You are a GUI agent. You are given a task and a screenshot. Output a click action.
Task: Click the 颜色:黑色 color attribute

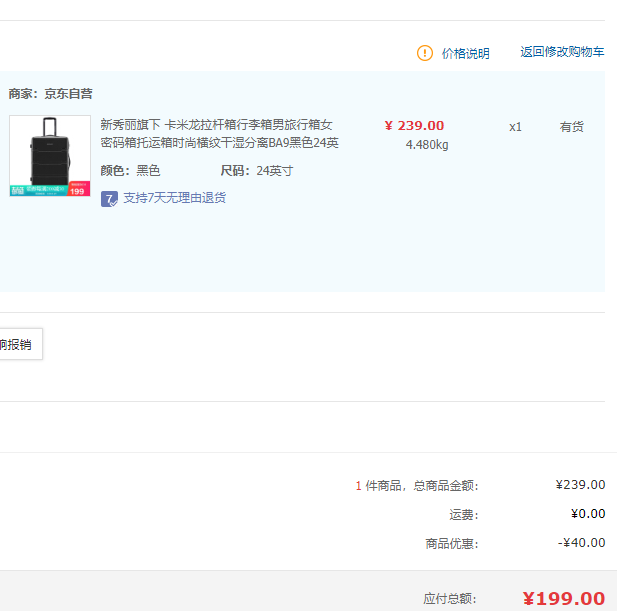pos(130,171)
